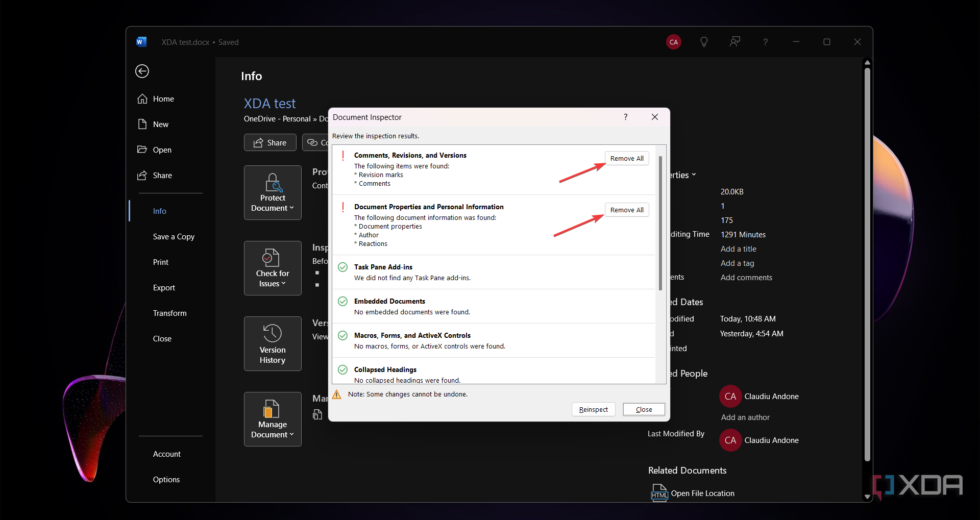Open the Export page
Viewport: 980px width, 520px height.
(164, 288)
